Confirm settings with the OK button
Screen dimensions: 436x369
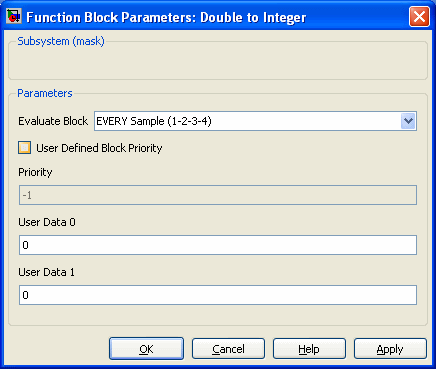pos(146,349)
